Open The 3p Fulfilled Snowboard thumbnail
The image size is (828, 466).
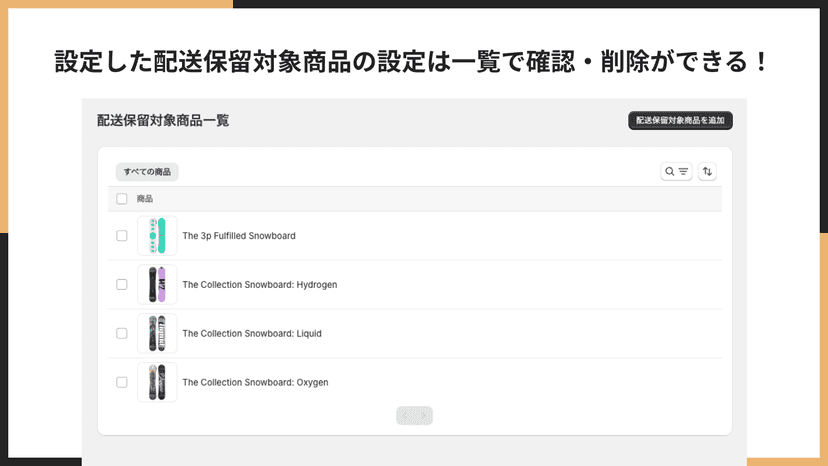[157, 236]
